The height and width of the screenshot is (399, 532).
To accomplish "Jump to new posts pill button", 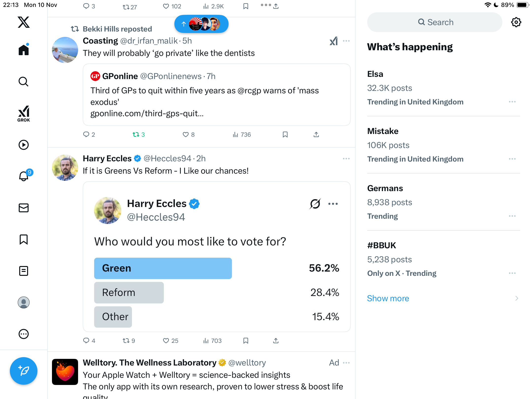I will click(201, 24).
